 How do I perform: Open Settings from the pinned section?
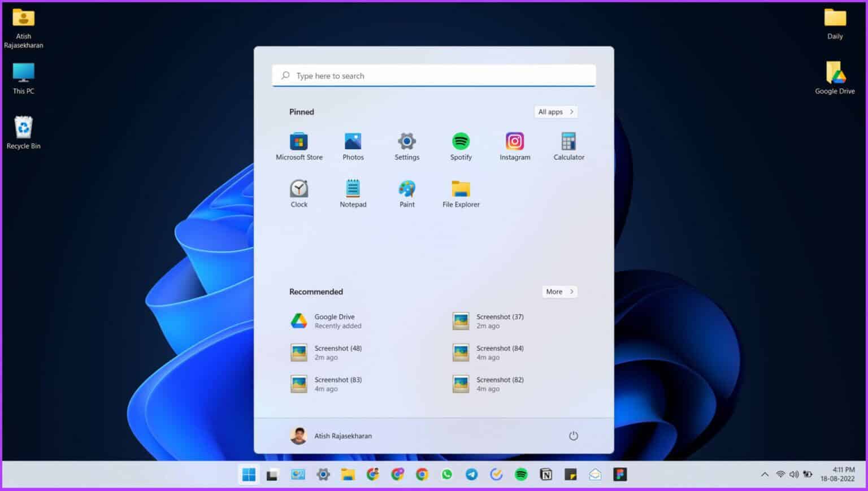pyautogui.click(x=407, y=146)
